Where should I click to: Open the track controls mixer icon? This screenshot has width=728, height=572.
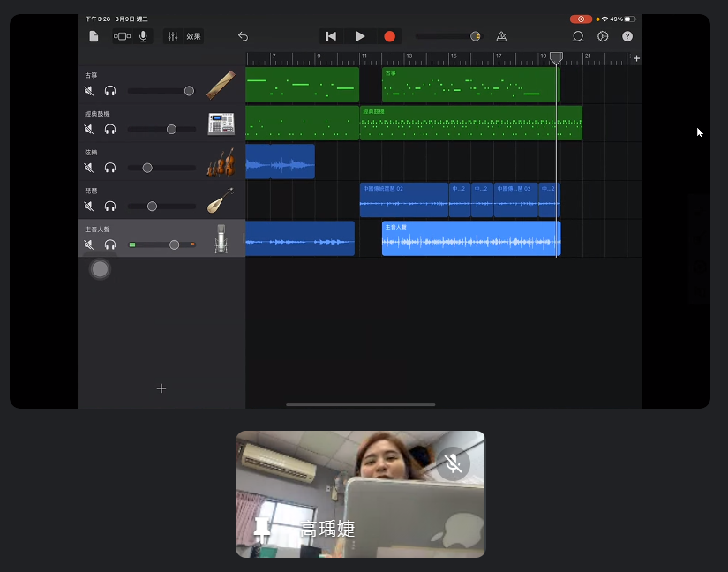173,36
